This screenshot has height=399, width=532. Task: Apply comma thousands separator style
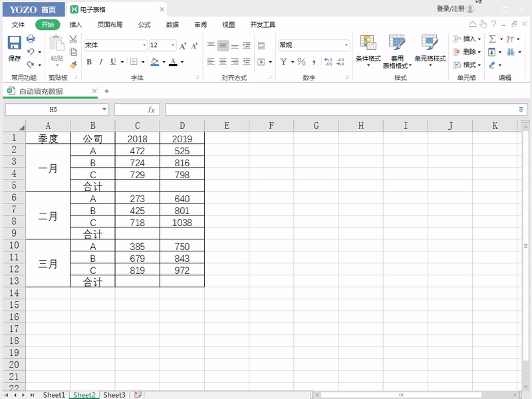(314, 62)
